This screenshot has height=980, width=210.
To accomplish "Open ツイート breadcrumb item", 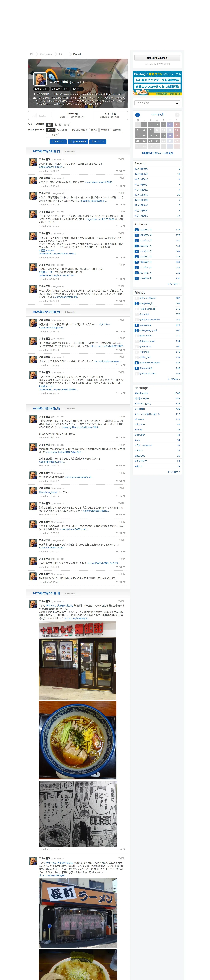I will point(62,54).
